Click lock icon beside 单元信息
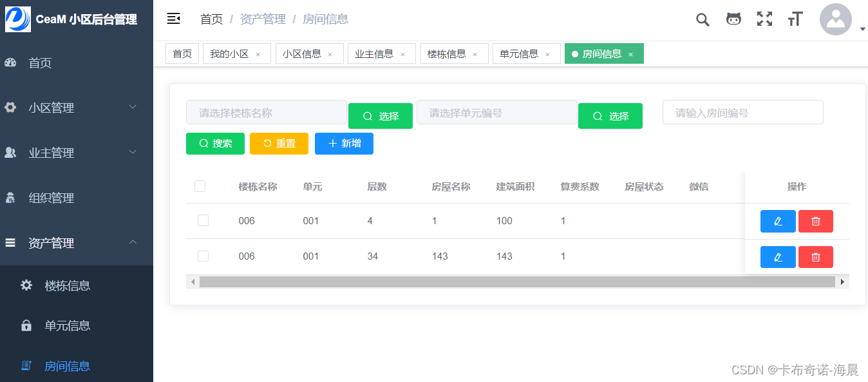 pos(26,325)
